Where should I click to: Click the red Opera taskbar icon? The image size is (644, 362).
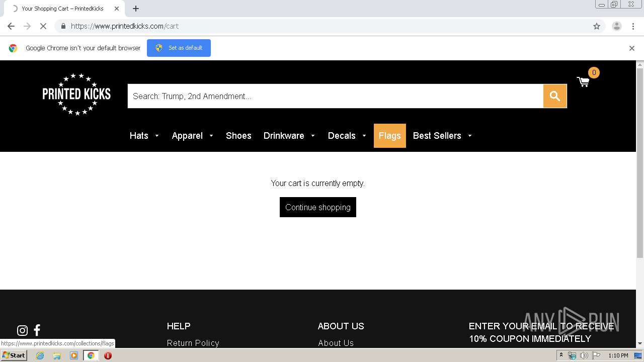pos(108,355)
